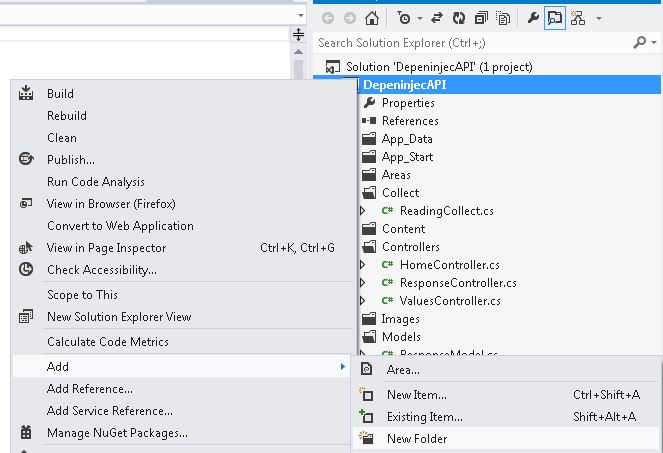The width and height of the screenshot is (663, 453).
Task: Expand the ReadingCollect.cs tree node
Action: click(x=363, y=211)
